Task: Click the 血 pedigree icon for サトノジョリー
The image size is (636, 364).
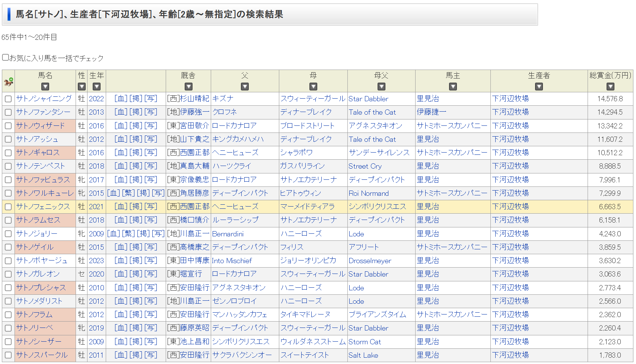Action: 114,234
